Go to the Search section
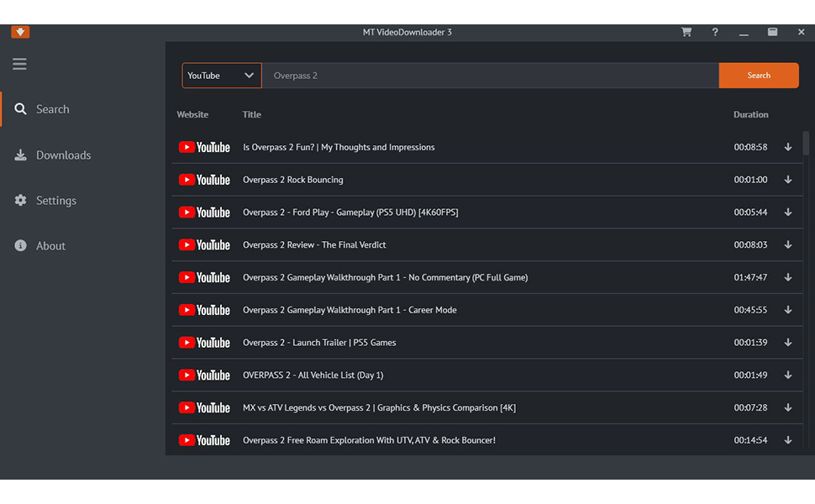 52,109
